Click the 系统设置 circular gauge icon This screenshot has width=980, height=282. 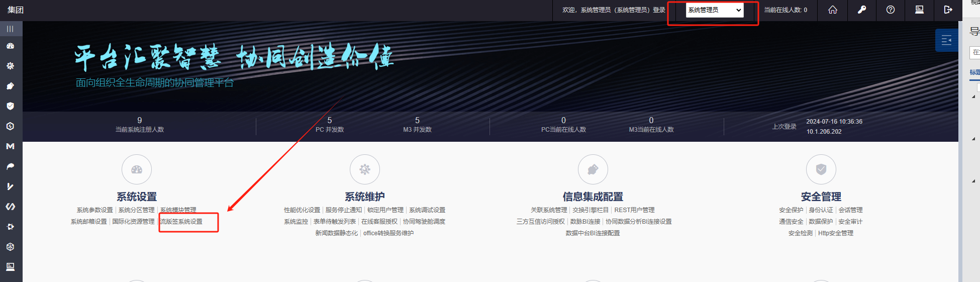click(x=137, y=169)
